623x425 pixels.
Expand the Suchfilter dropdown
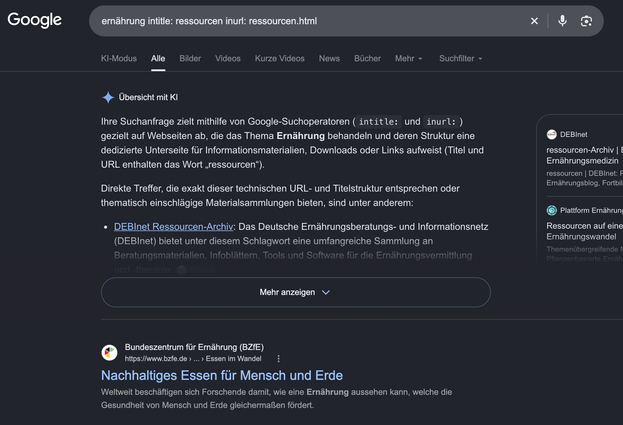[x=460, y=58]
